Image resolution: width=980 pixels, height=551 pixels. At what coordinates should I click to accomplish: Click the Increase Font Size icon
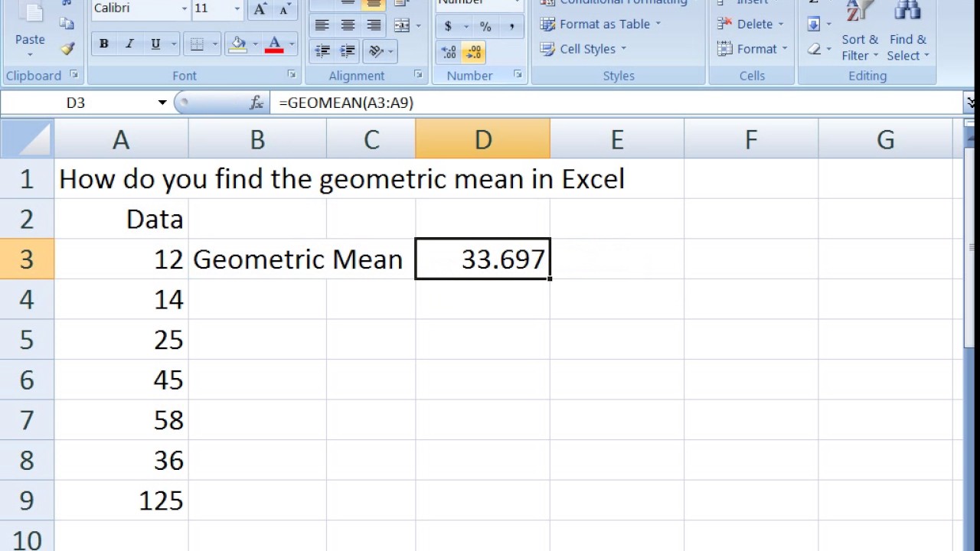click(260, 9)
